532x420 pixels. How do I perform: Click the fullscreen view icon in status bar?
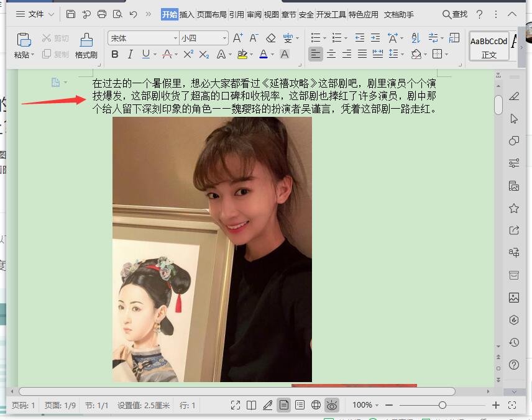(236, 405)
